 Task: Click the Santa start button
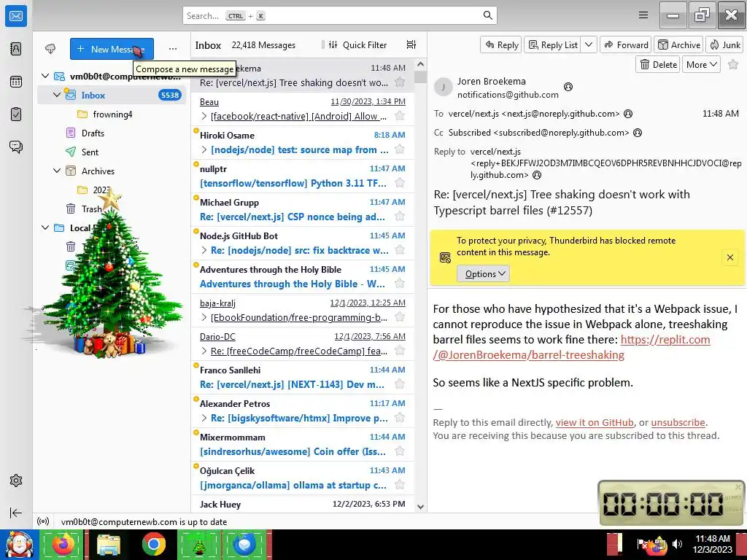tap(19, 544)
